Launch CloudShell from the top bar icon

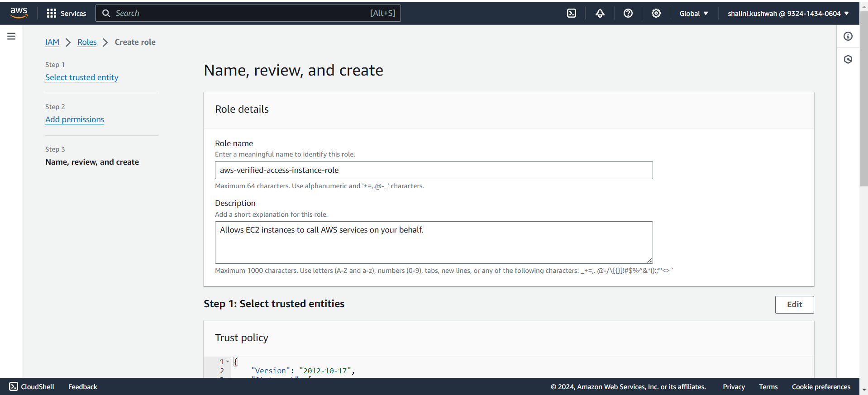[x=572, y=13]
